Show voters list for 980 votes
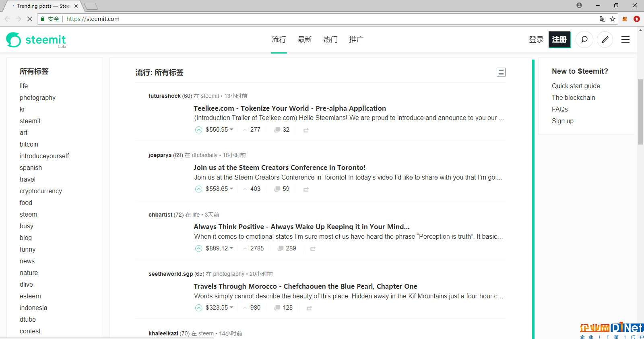The width and height of the screenshot is (644, 339). 252,308
